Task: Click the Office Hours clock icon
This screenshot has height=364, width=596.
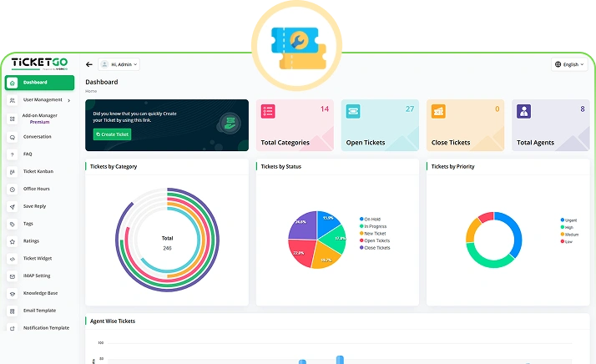Action: pyautogui.click(x=13, y=190)
